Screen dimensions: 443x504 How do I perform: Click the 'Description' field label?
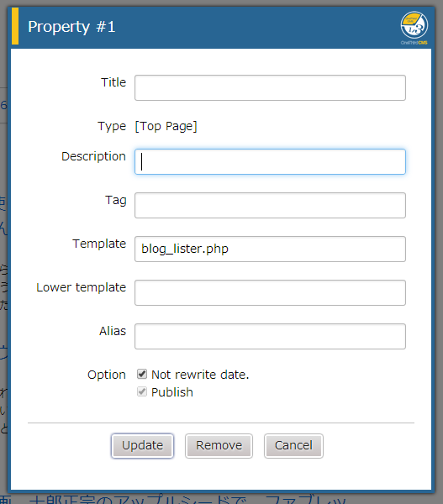pos(93,156)
